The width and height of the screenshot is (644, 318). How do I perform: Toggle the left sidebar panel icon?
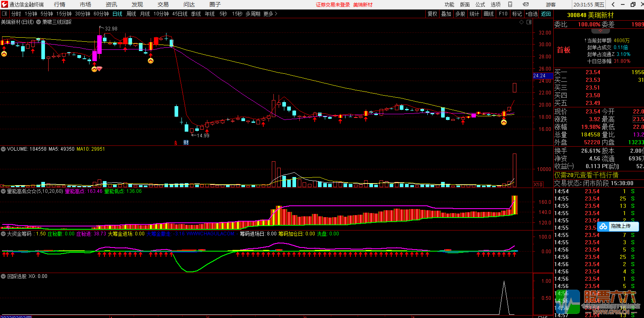click(x=4, y=14)
